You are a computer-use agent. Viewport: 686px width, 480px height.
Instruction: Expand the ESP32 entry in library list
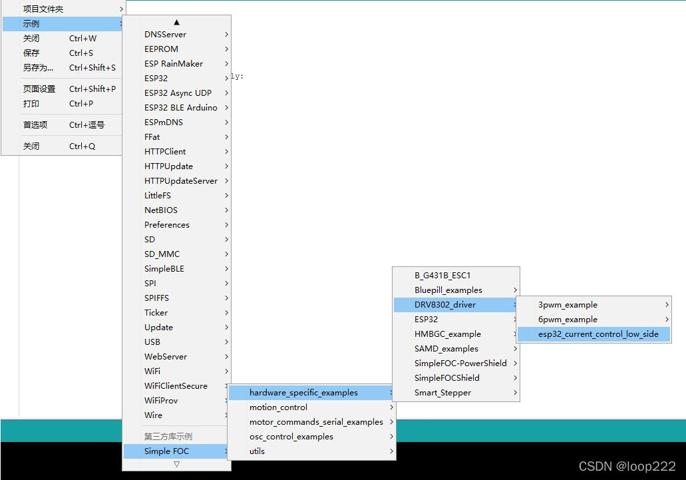(x=177, y=78)
